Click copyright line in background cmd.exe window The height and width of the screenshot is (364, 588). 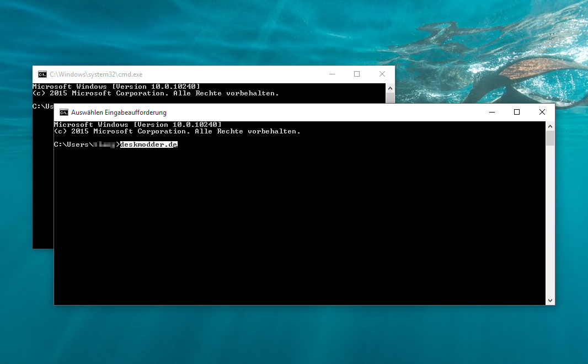[156, 93]
